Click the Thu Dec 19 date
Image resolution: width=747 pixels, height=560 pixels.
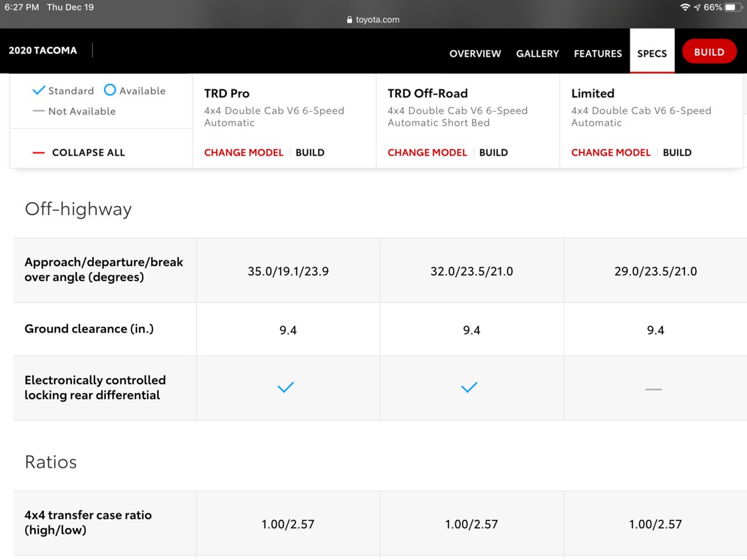70,7
